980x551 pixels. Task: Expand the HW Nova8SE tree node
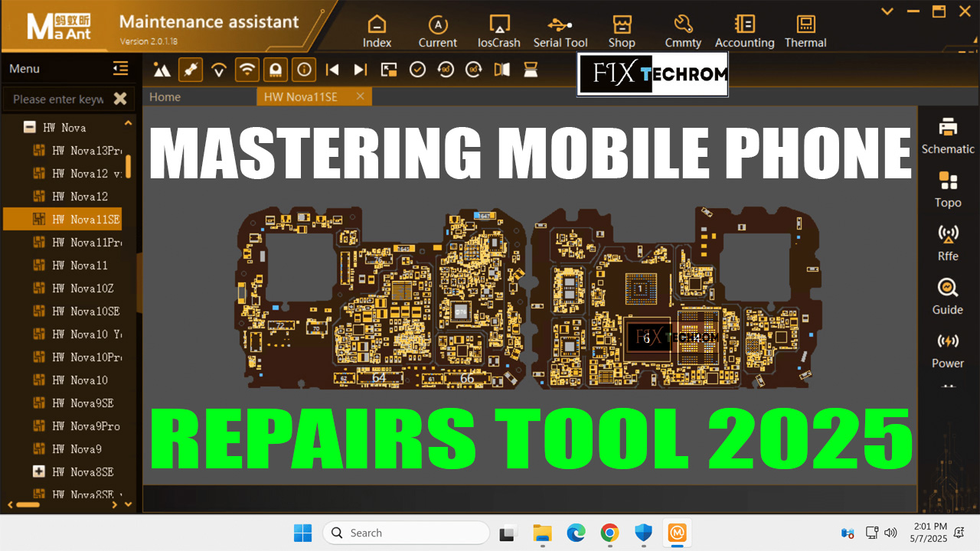pyautogui.click(x=39, y=471)
